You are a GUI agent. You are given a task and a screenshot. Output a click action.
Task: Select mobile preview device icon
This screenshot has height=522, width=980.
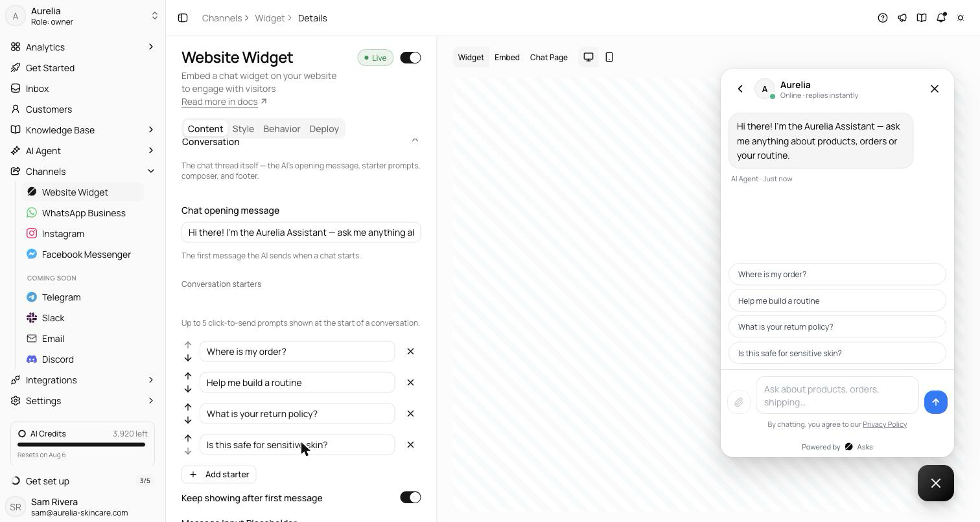coord(609,57)
